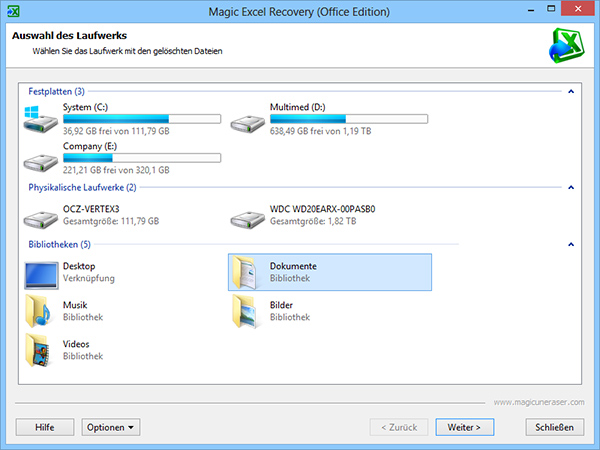Click the Physikalische Laufwerke (2) header
The image size is (600, 450).
(82, 188)
